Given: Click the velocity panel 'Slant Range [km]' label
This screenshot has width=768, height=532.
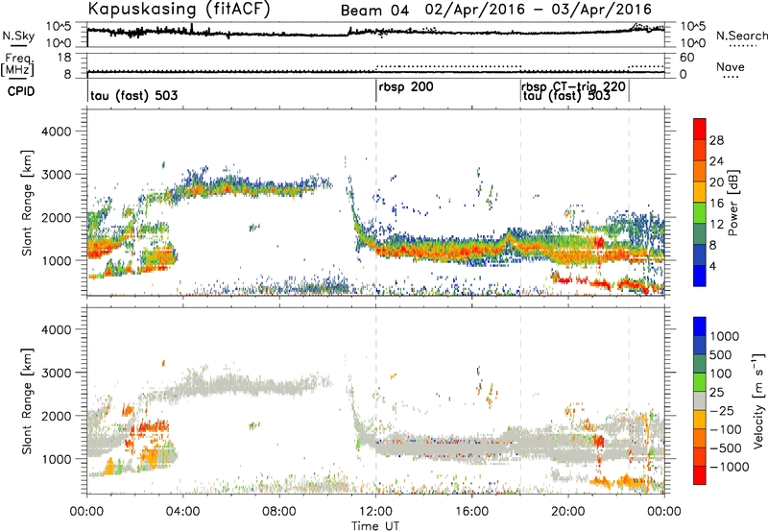Looking at the screenshot, I should [27, 400].
